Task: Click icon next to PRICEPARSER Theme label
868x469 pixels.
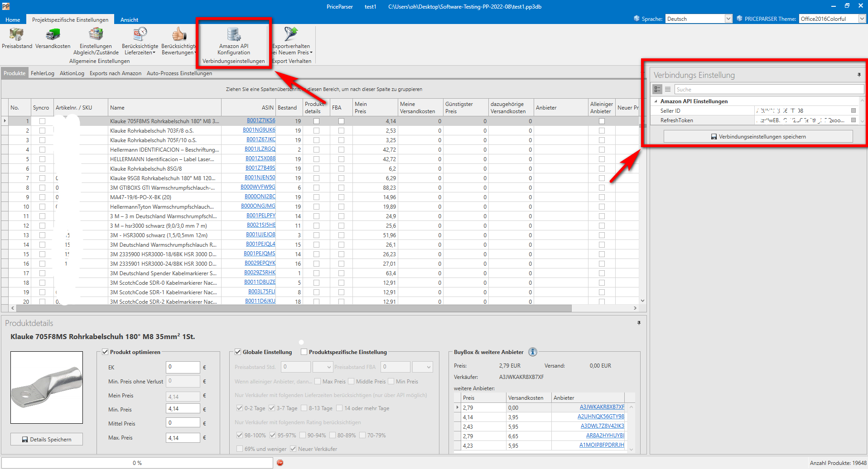Action: tap(739, 19)
